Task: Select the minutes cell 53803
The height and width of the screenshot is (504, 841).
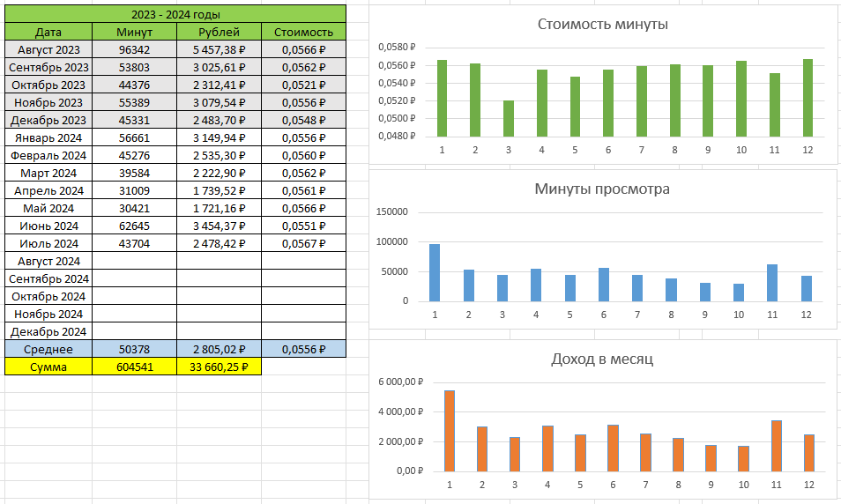Action: click(135, 68)
